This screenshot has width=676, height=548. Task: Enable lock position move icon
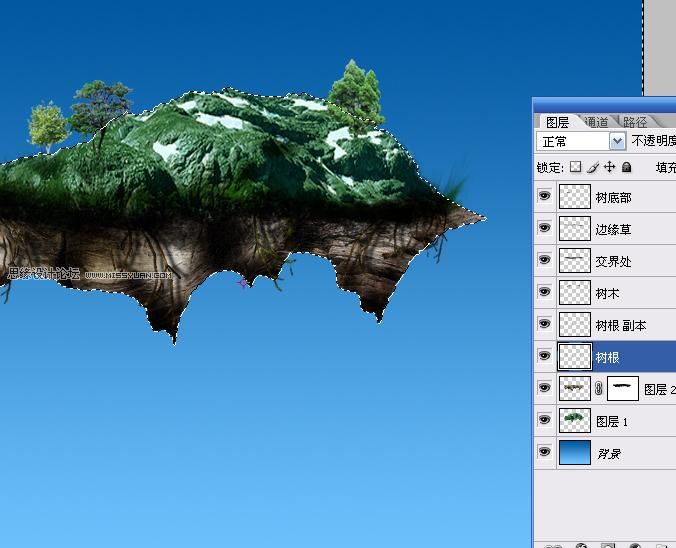tap(610, 167)
